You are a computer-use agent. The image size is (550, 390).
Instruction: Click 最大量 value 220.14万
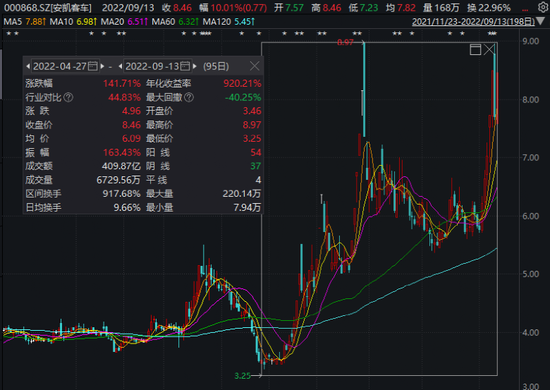pyautogui.click(x=242, y=194)
